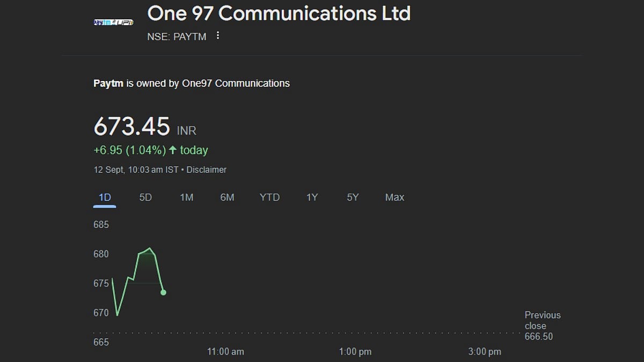Click the One 97 Communications Ltd title
This screenshot has width=644, height=362.
click(x=279, y=13)
